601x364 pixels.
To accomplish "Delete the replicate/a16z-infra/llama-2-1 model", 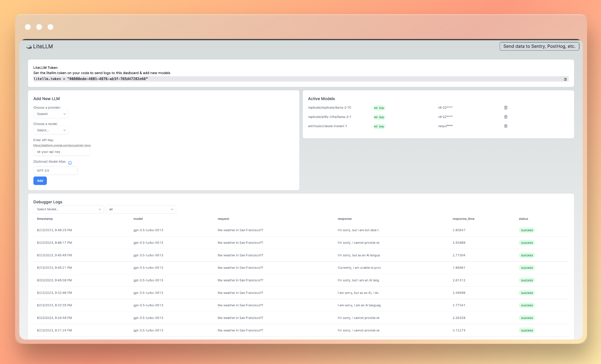I will [x=506, y=117].
